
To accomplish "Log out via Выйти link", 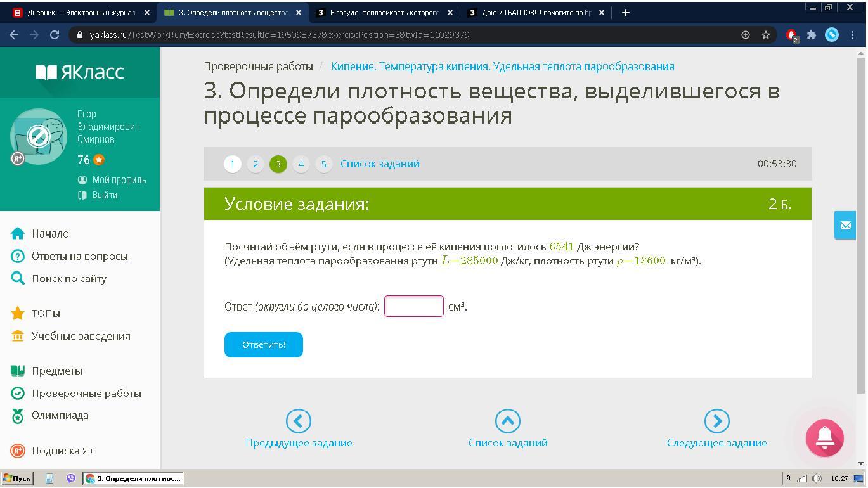I will click(x=105, y=195).
